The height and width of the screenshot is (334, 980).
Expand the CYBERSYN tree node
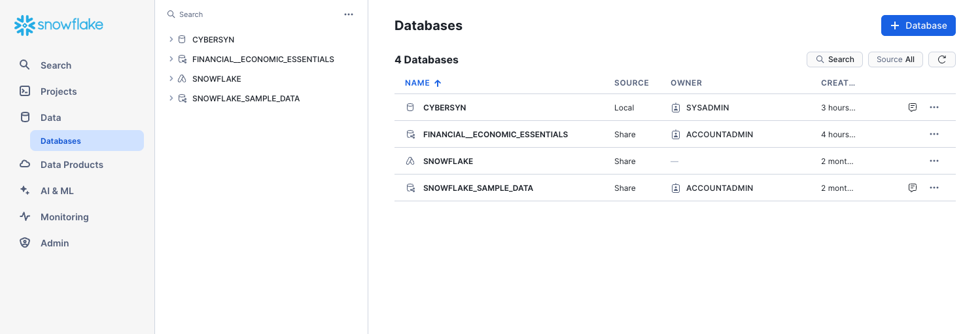tap(171, 39)
